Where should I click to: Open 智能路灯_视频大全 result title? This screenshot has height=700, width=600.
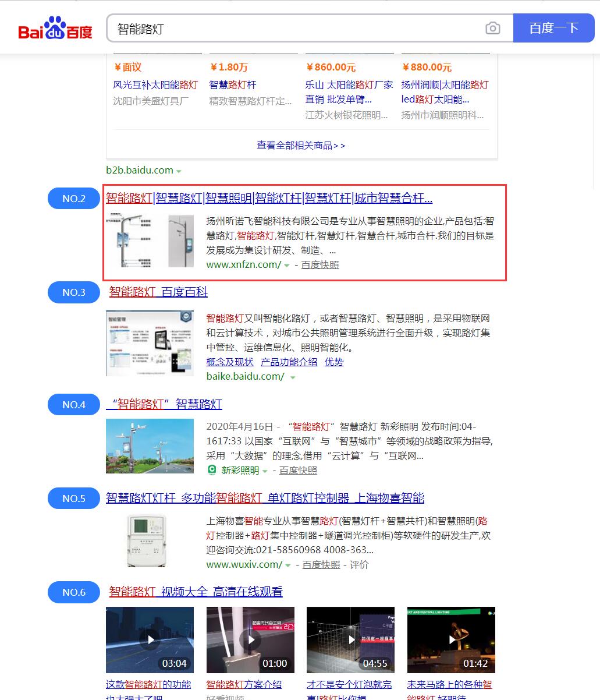point(196,592)
